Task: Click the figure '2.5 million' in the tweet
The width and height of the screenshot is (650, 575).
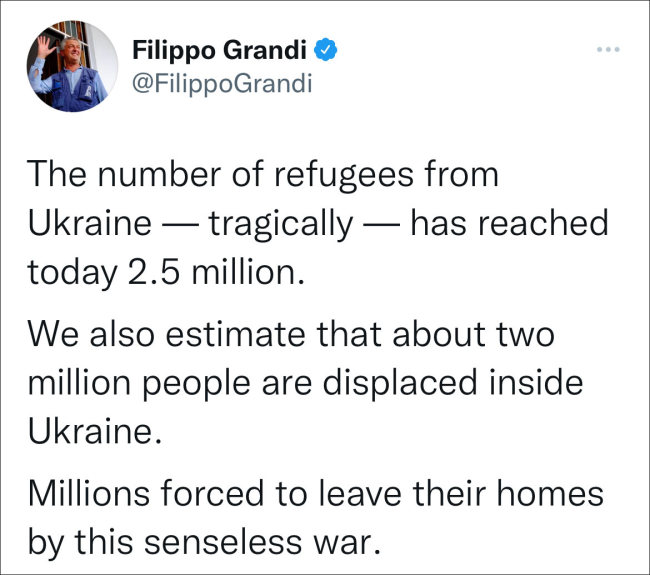Action: pos(216,273)
